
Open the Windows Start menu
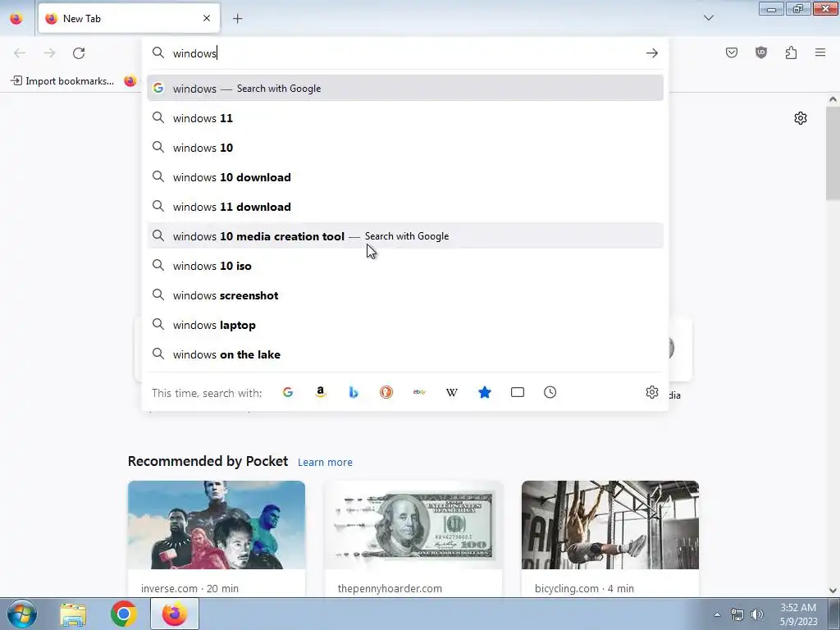22,614
